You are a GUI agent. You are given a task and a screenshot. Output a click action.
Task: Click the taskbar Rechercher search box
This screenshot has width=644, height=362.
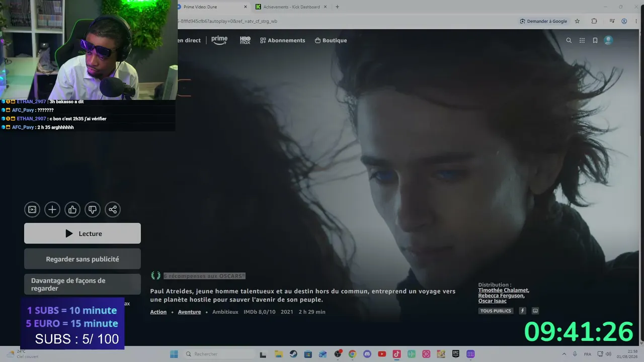click(x=219, y=354)
